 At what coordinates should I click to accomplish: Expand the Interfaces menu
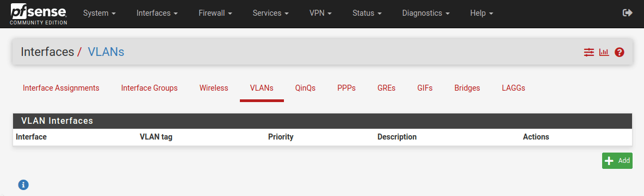[x=157, y=13]
